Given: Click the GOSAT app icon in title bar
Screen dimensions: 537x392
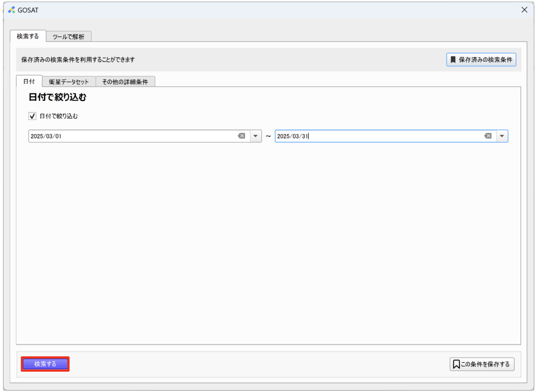Looking at the screenshot, I should pyautogui.click(x=12, y=10).
